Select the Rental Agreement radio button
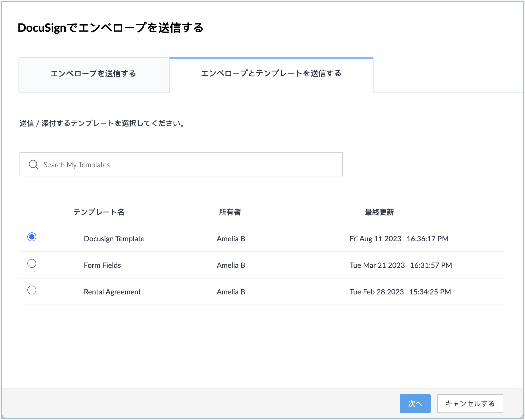The width and height of the screenshot is (525, 420). tap(32, 290)
